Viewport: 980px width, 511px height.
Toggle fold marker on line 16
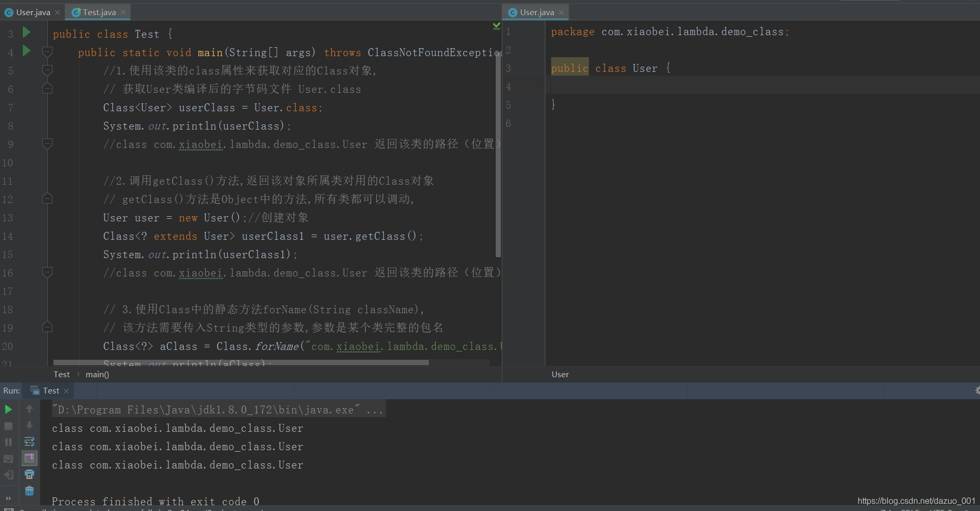tap(47, 272)
